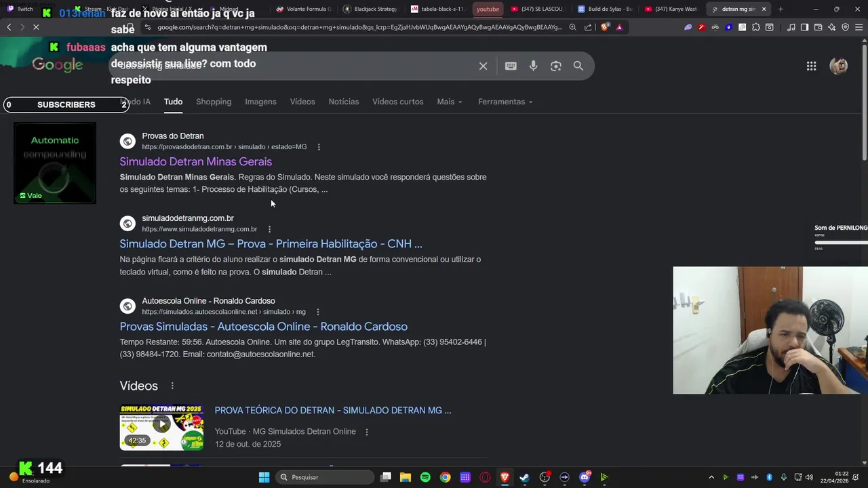The image size is (868, 488).
Task: Open the browser extensions puzzle menu
Action: (756, 27)
